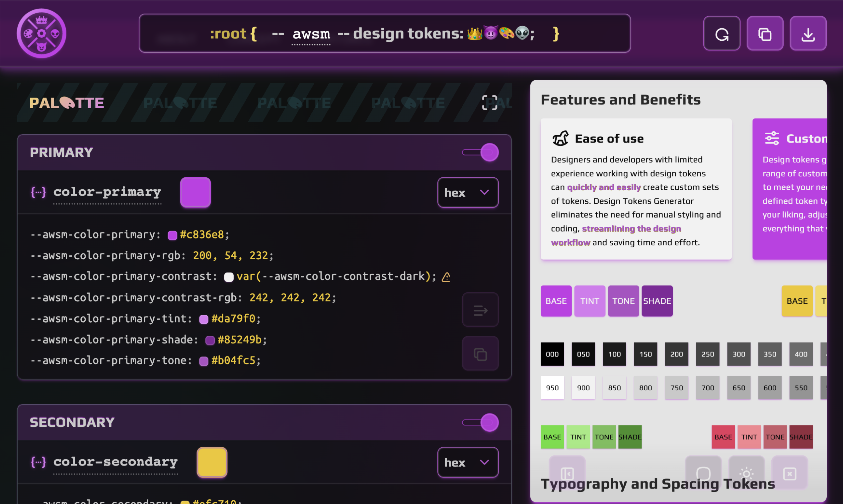This screenshot has height=504, width=843.
Task: Click the green TONE swatch
Action: click(x=604, y=437)
